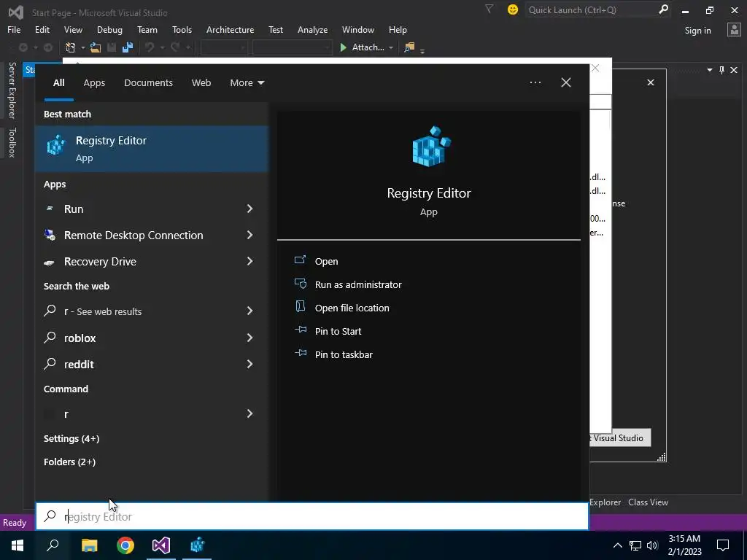Switch to the Documents search tab
Image resolution: width=747 pixels, height=560 pixels.
point(148,82)
